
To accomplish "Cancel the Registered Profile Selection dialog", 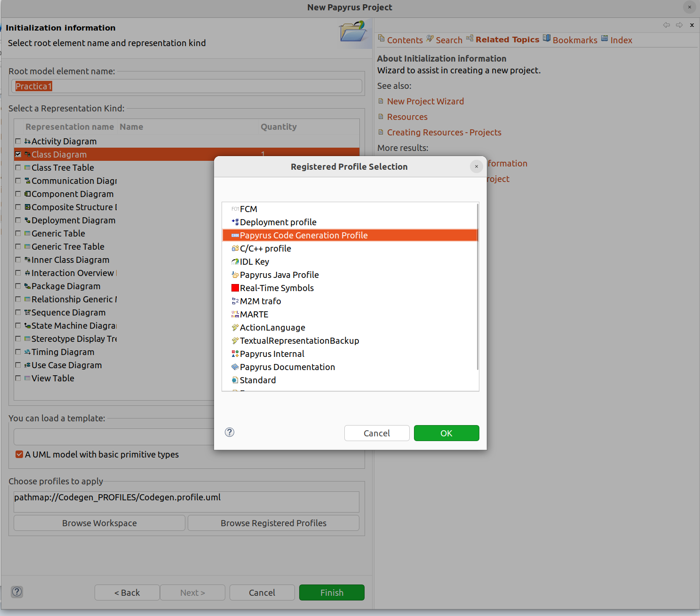I will point(377,433).
